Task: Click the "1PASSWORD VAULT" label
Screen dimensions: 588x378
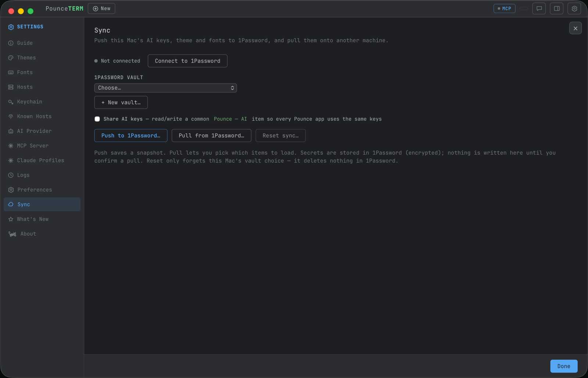Action: coord(119,78)
